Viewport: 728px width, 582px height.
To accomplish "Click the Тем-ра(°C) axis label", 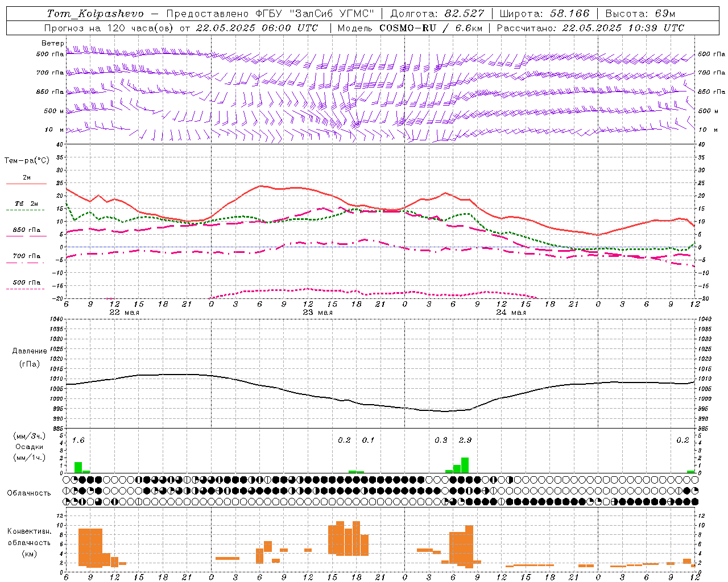I will click(27, 160).
